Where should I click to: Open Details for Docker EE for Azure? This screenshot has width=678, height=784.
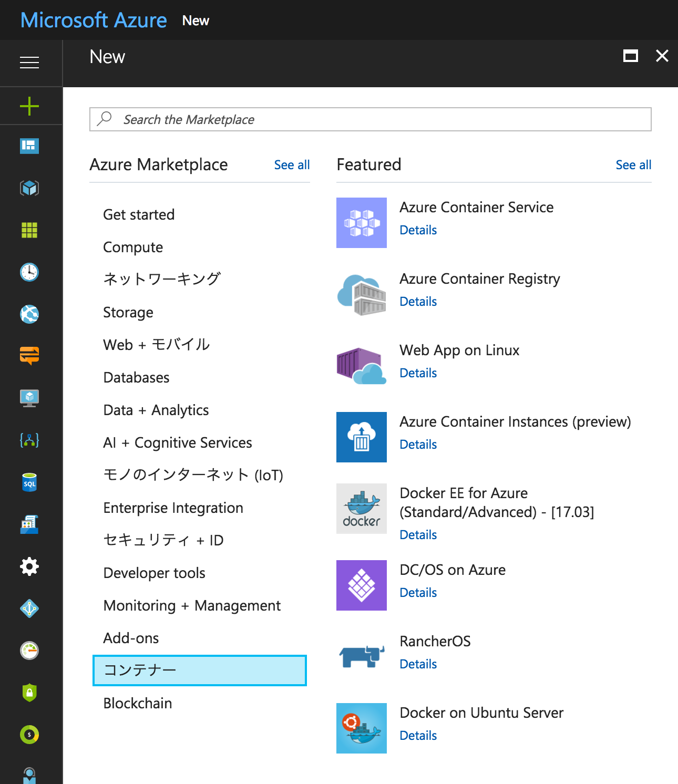(x=418, y=535)
